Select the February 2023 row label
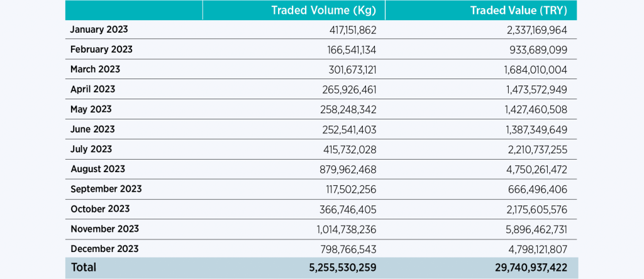 click(x=101, y=49)
